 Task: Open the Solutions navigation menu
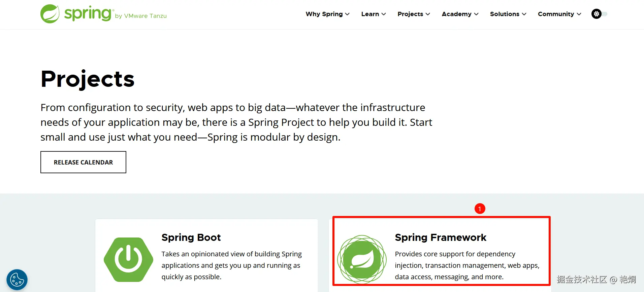click(x=508, y=14)
